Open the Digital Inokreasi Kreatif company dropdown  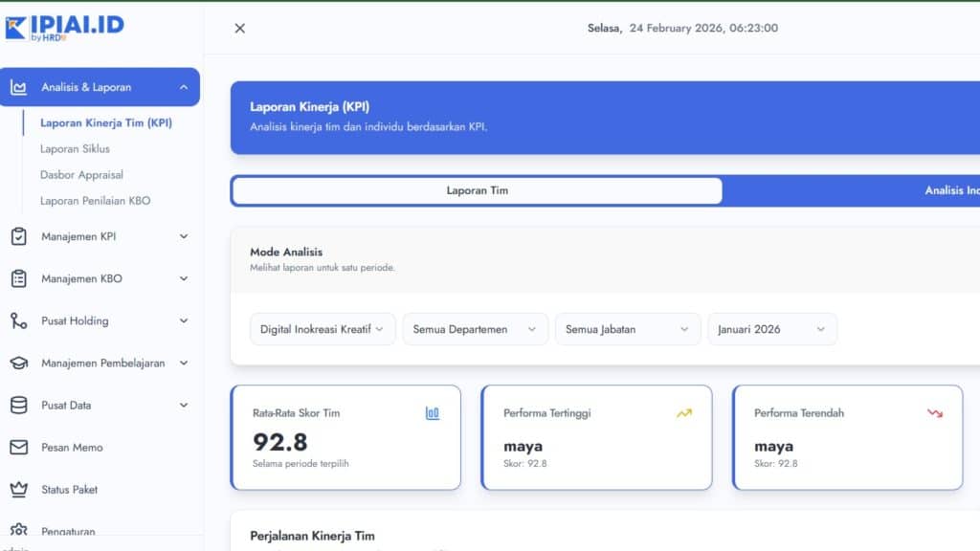[322, 328]
